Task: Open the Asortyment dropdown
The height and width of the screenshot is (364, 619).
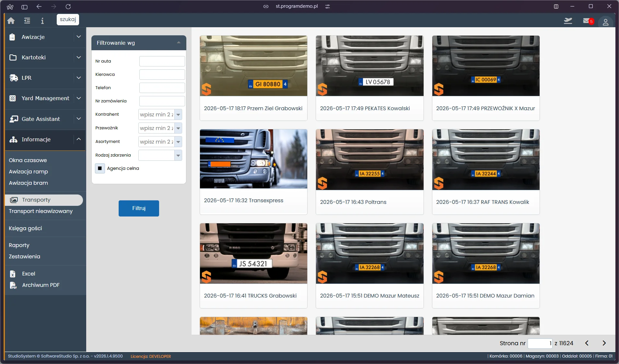Action: (x=178, y=142)
